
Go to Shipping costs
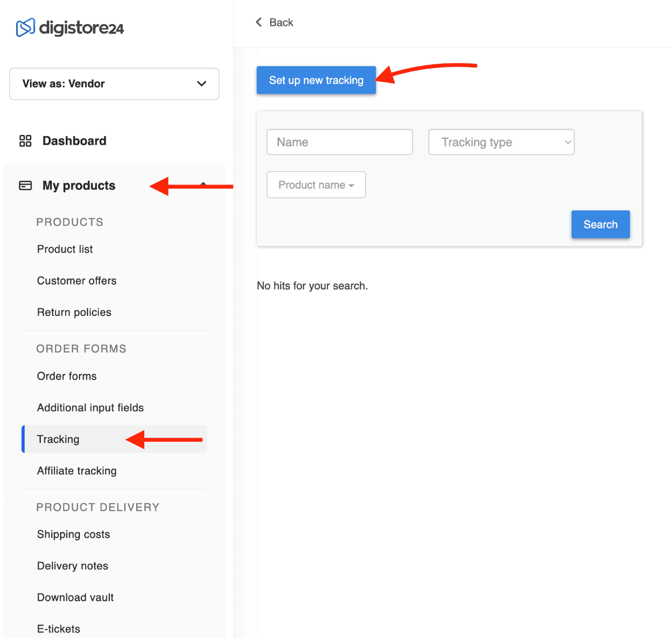pos(73,535)
